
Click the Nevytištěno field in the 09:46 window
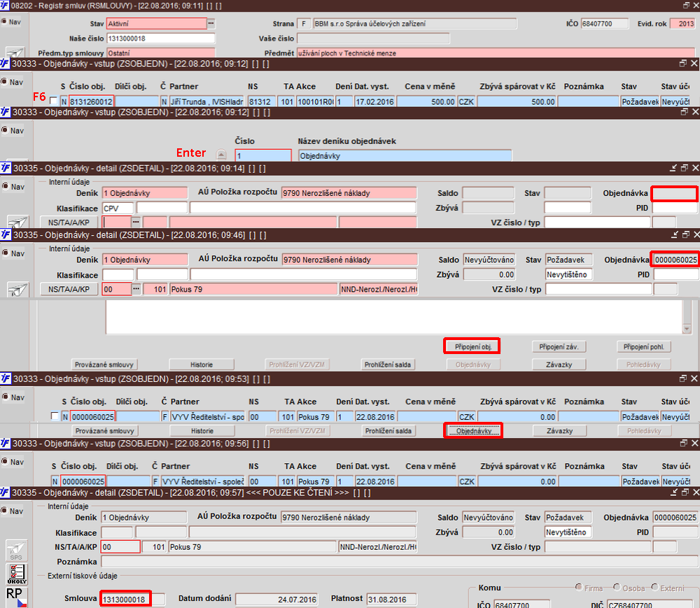point(568,274)
